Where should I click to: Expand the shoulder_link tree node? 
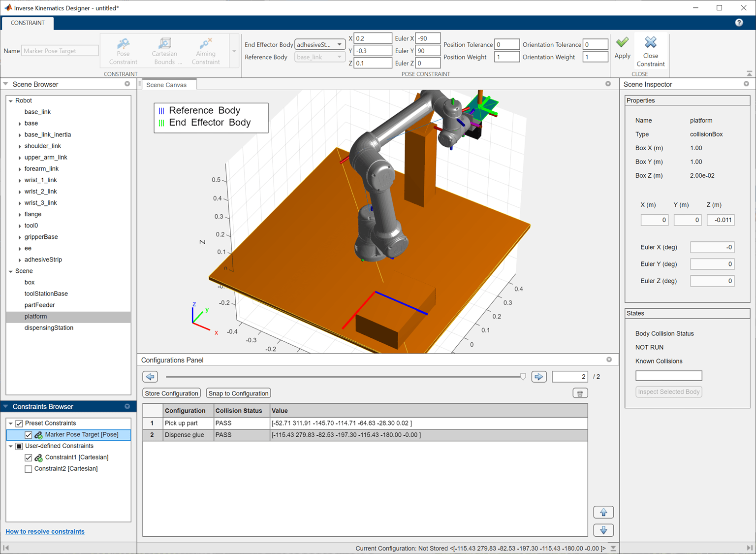(20, 146)
